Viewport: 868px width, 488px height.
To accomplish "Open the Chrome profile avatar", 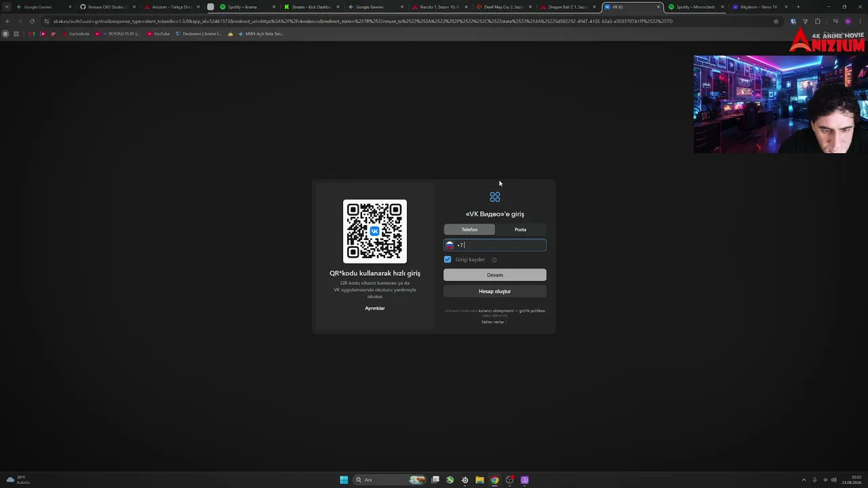I will point(848,21).
